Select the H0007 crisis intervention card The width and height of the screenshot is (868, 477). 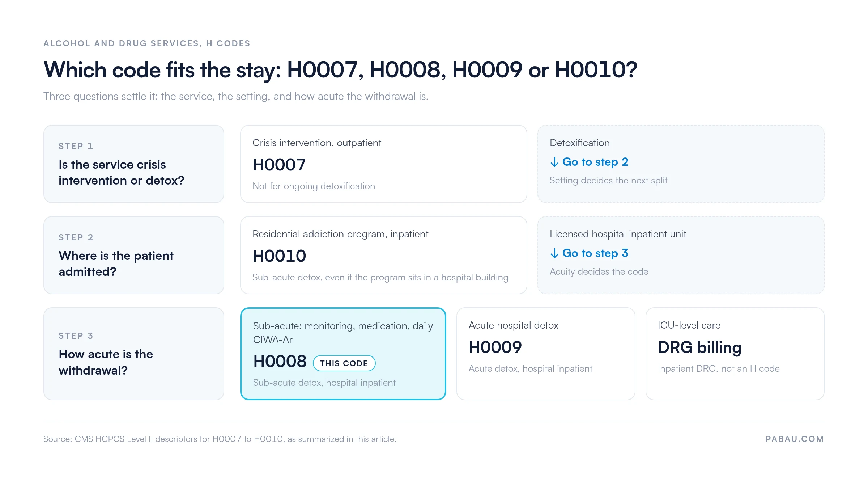pos(383,164)
